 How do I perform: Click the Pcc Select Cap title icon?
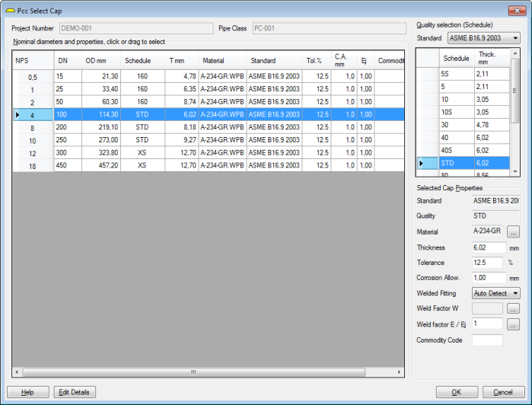(11, 11)
